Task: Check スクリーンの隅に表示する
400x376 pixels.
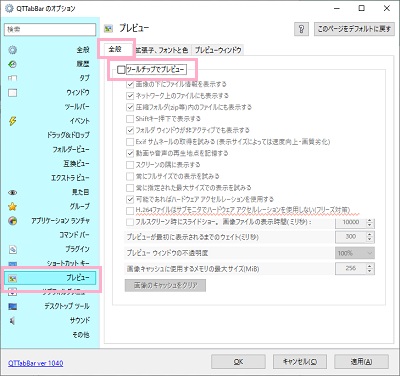Action: (130, 165)
